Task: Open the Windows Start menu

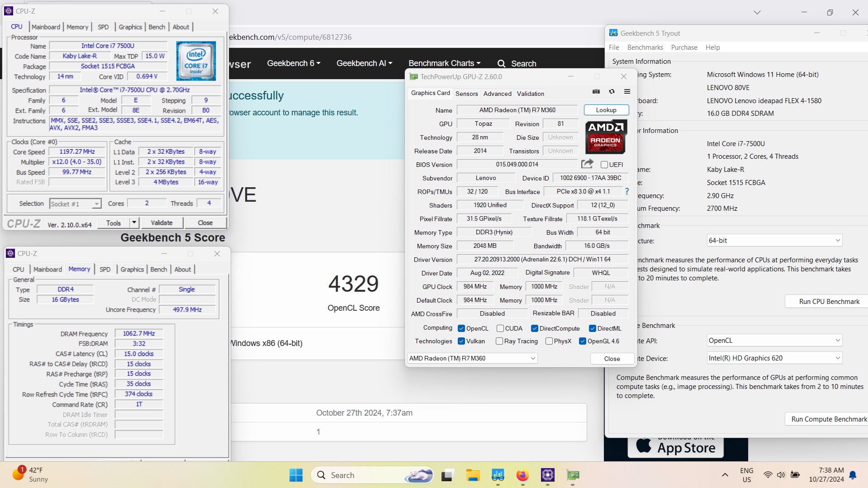Action: pyautogui.click(x=296, y=475)
